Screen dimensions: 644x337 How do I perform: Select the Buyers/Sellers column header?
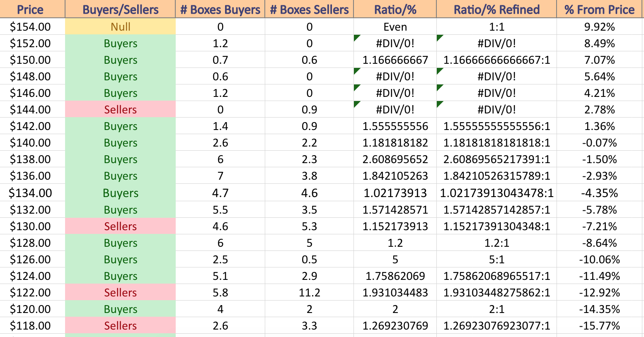120,9
